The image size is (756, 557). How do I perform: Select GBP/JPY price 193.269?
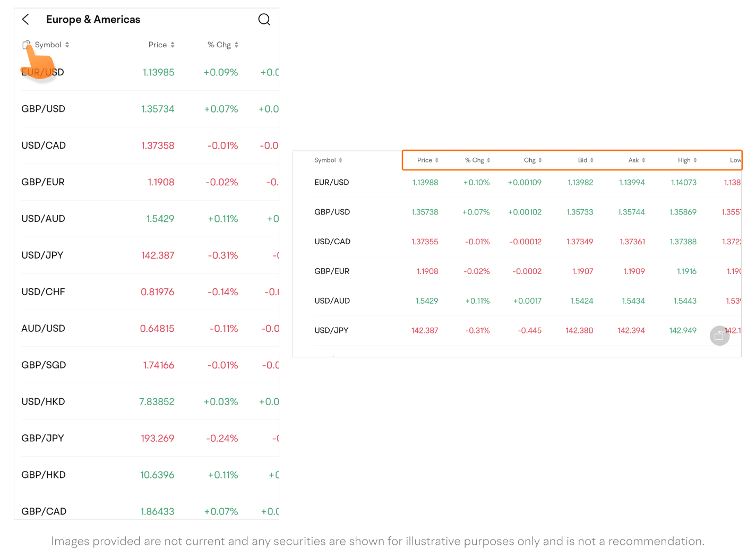coord(157,439)
